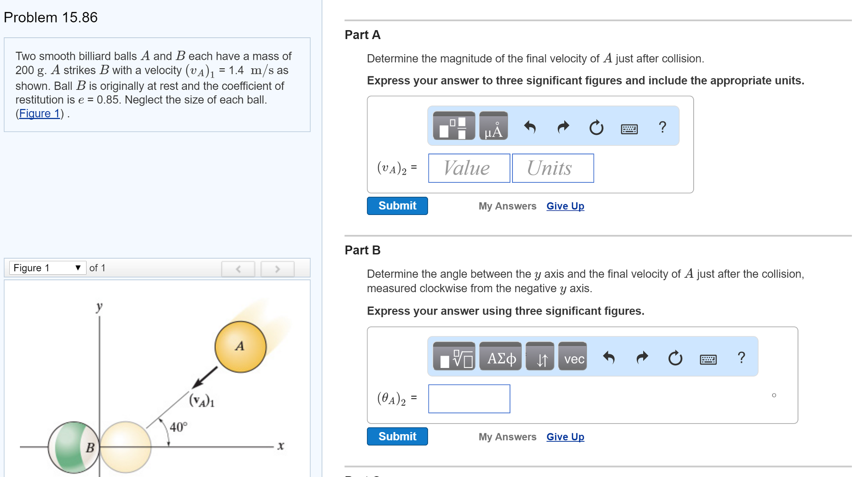The image size is (868, 477).
Task: Click the previous figure chevron
Action: 238,268
